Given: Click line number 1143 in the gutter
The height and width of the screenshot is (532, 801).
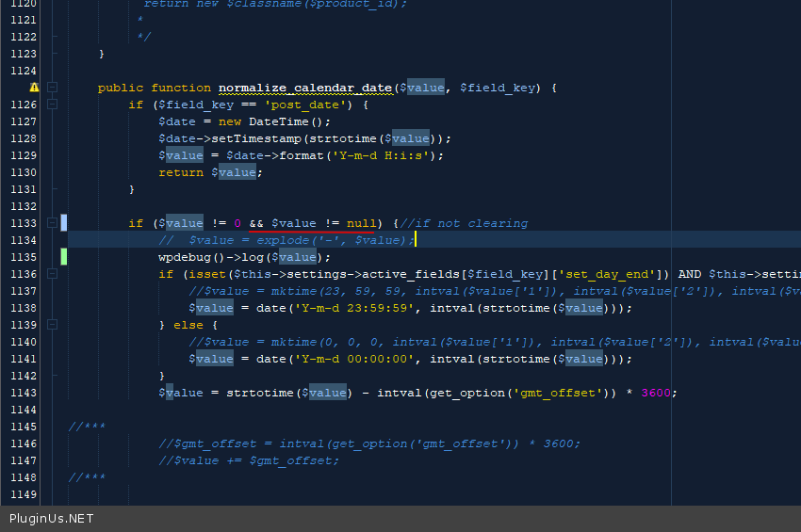Looking at the screenshot, I should [22, 393].
